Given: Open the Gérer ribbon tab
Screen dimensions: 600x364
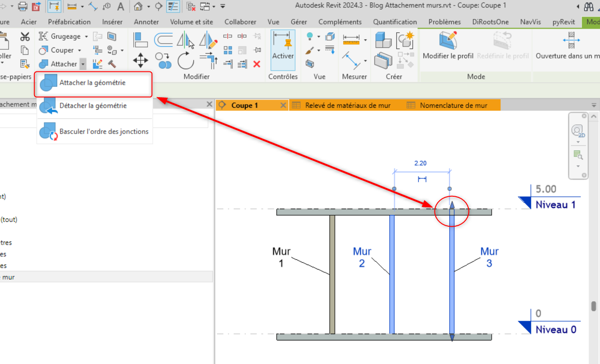Looking at the screenshot, I should pyautogui.click(x=299, y=22).
